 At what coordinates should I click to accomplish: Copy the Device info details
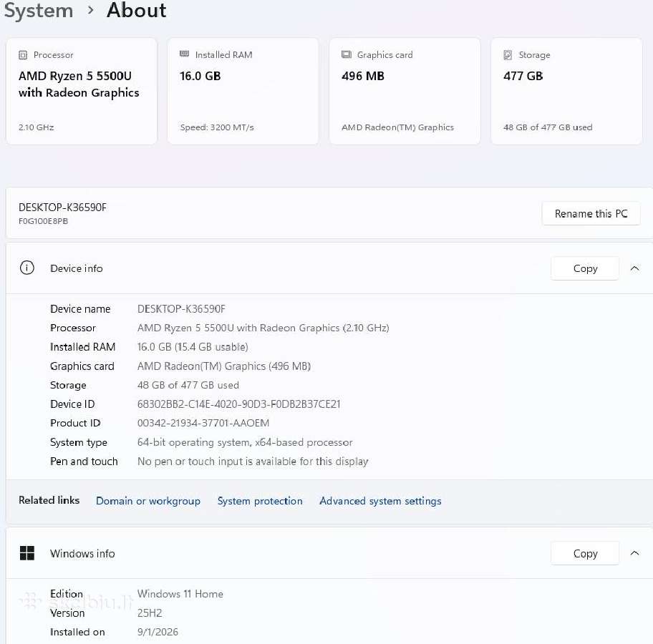[x=585, y=268]
